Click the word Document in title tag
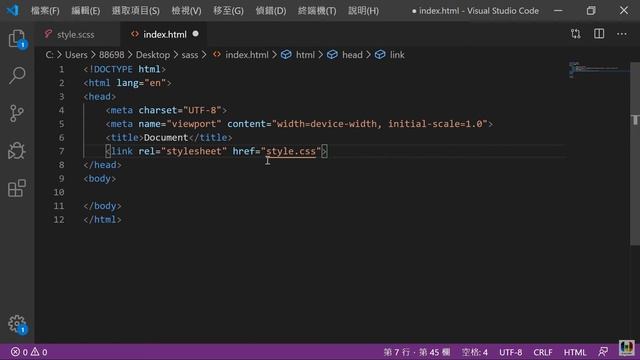The image size is (640, 360). click(166, 137)
